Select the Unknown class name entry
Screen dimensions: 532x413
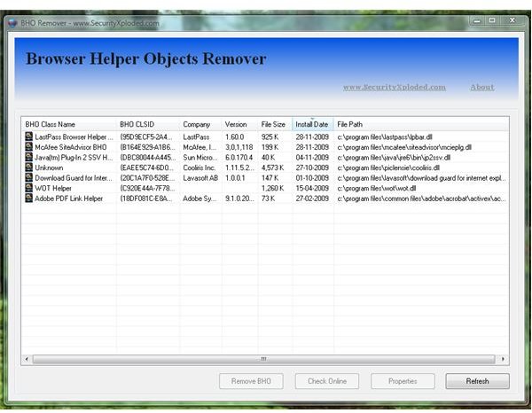49,168
